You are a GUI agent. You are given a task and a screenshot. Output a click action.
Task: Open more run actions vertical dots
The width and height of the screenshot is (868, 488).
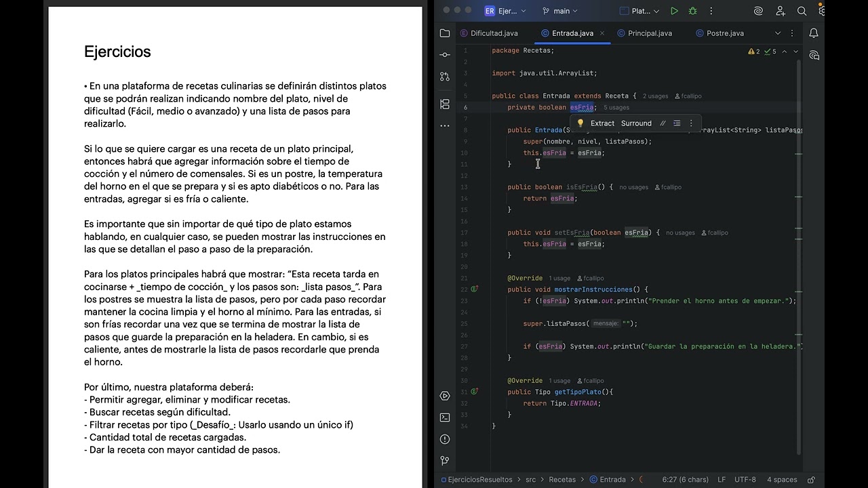[711, 11]
